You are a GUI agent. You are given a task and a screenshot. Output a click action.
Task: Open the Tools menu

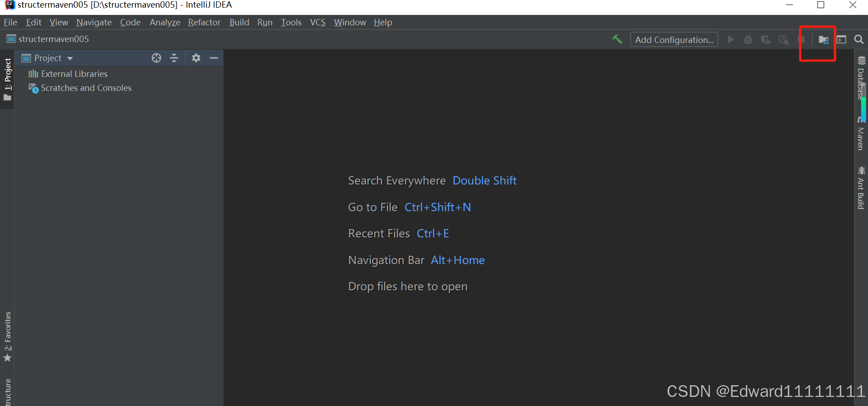click(291, 22)
